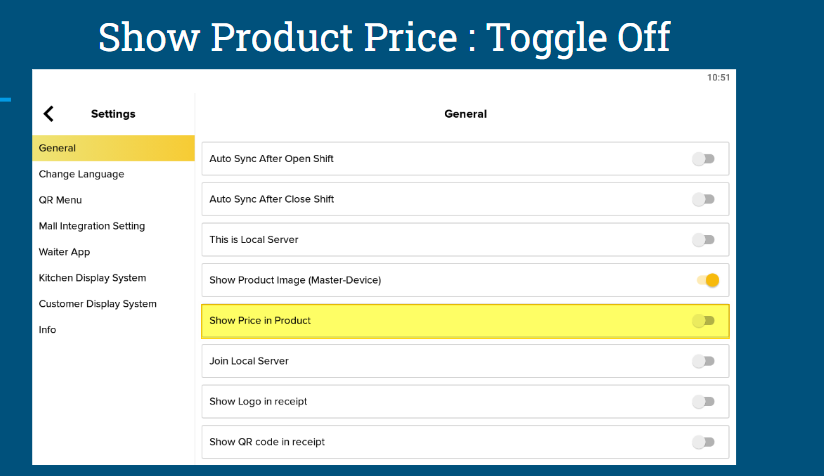Open Change Language settings
The height and width of the screenshot is (476, 824).
click(x=81, y=174)
